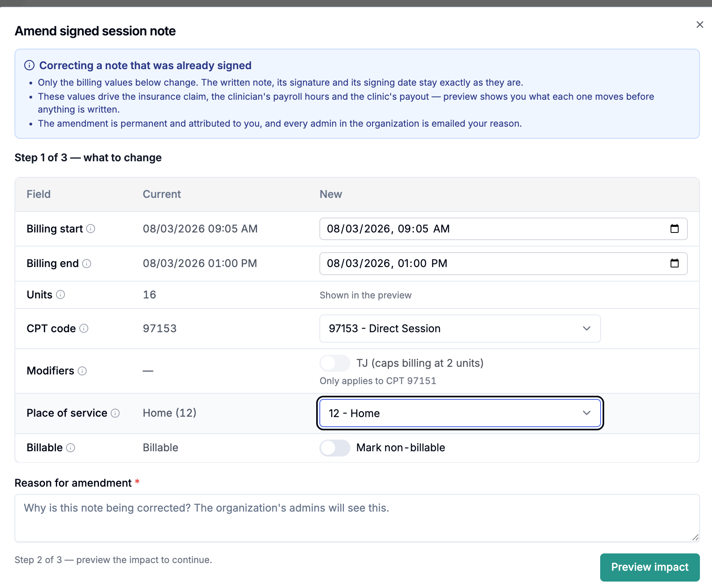
Task: Enable the Mark non-billable switch
Action: click(x=335, y=448)
